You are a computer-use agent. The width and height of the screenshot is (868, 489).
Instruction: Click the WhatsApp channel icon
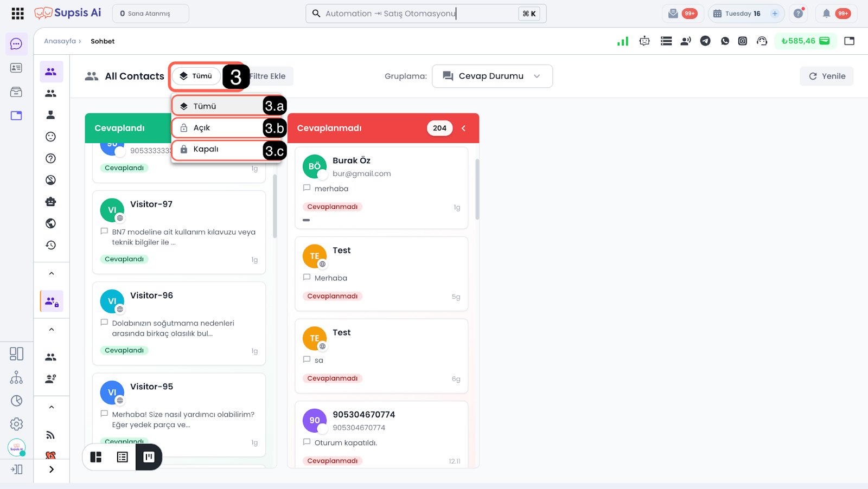(x=725, y=41)
